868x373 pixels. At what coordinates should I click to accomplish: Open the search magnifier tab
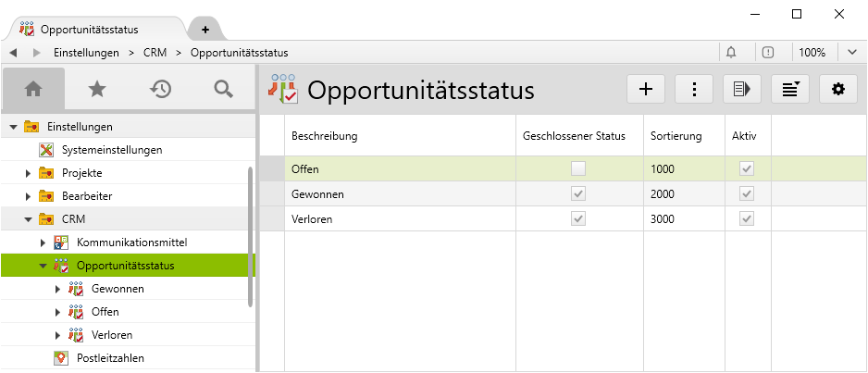223,89
